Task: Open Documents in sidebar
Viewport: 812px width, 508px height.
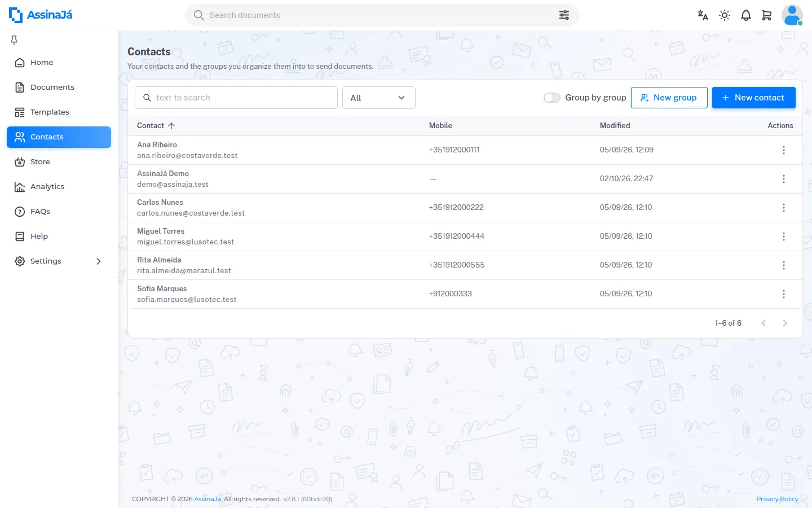Action: click(x=59, y=87)
